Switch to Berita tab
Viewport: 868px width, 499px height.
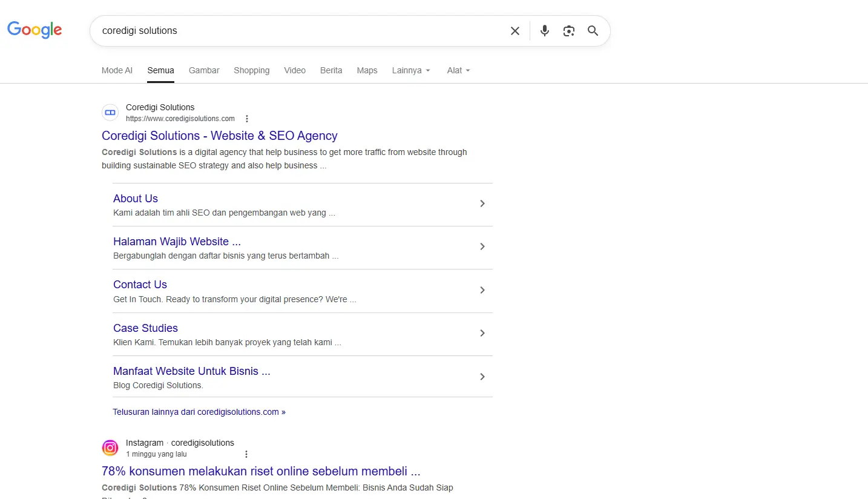[x=331, y=70]
